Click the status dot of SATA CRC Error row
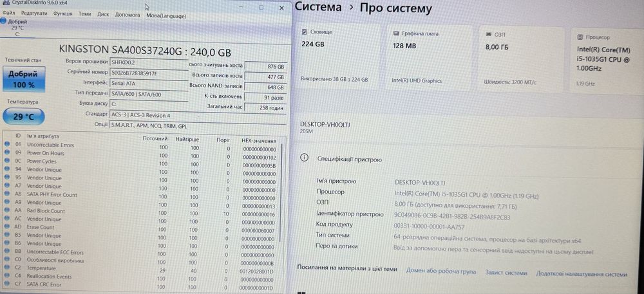 (x=7, y=284)
